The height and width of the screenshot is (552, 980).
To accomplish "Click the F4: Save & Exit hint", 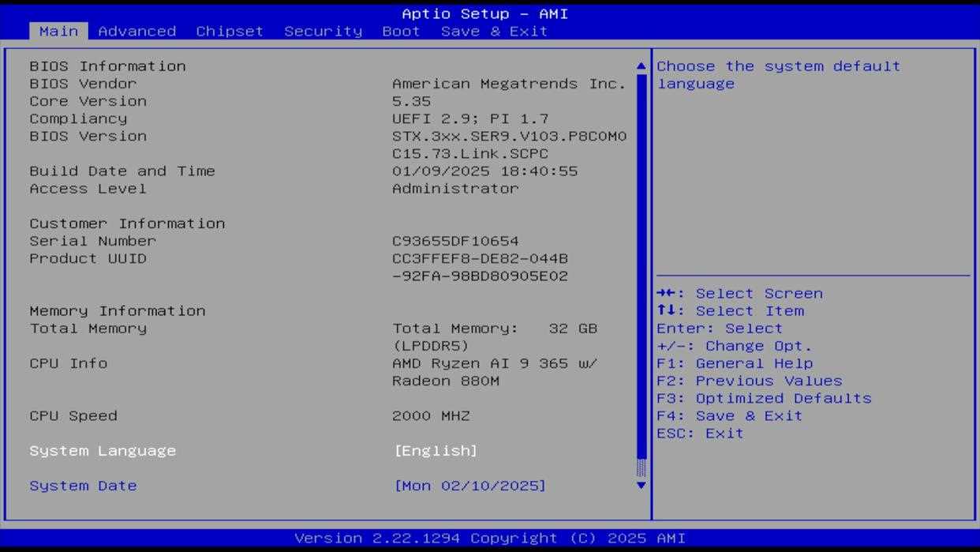I will coord(729,416).
